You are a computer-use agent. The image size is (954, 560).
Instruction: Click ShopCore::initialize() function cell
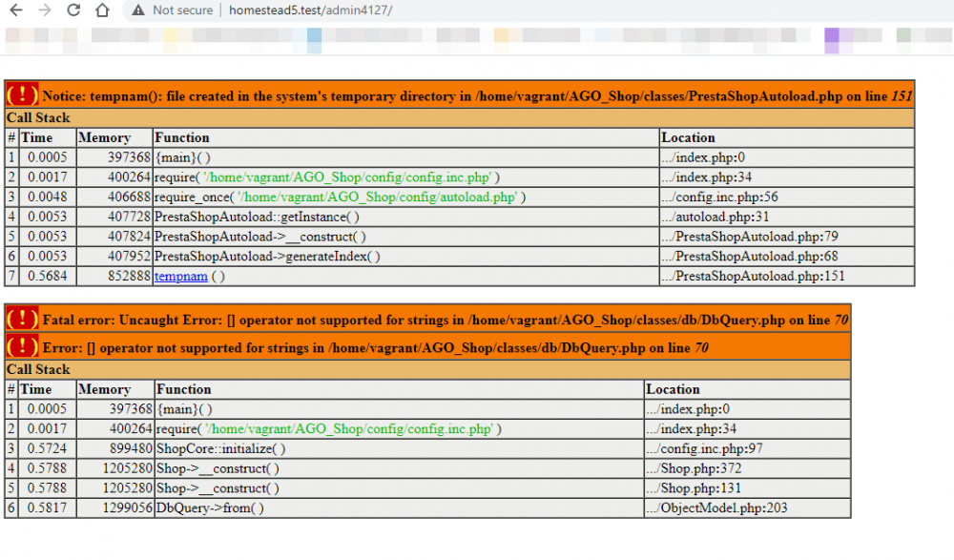(x=400, y=448)
